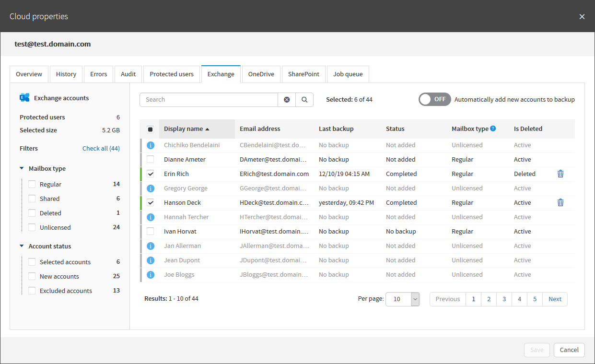Check the Dianne Ameter row checkbox
The height and width of the screenshot is (364, 595).
pyautogui.click(x=151, y=159)
